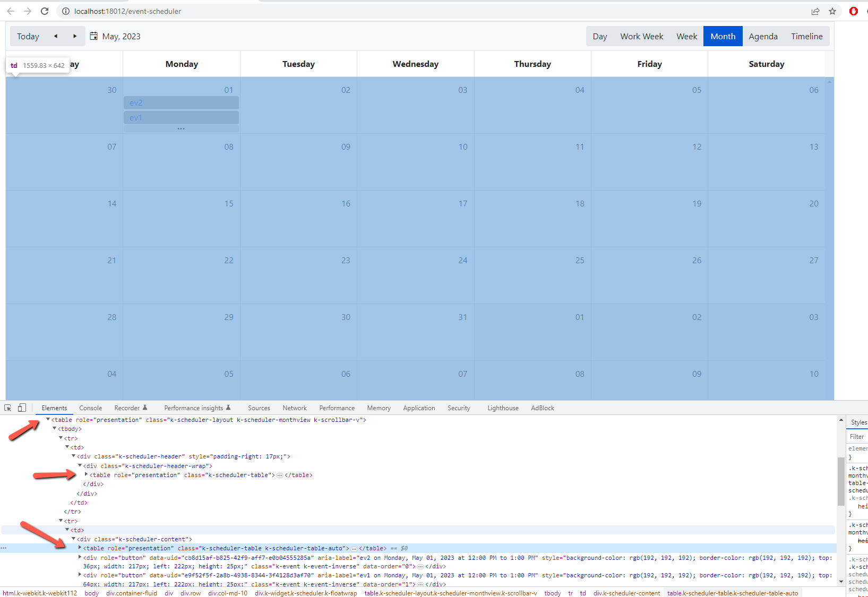868x597 pixels.
Task: Open the Recorder tab in DevTools
Action: [x=131, y=408]
